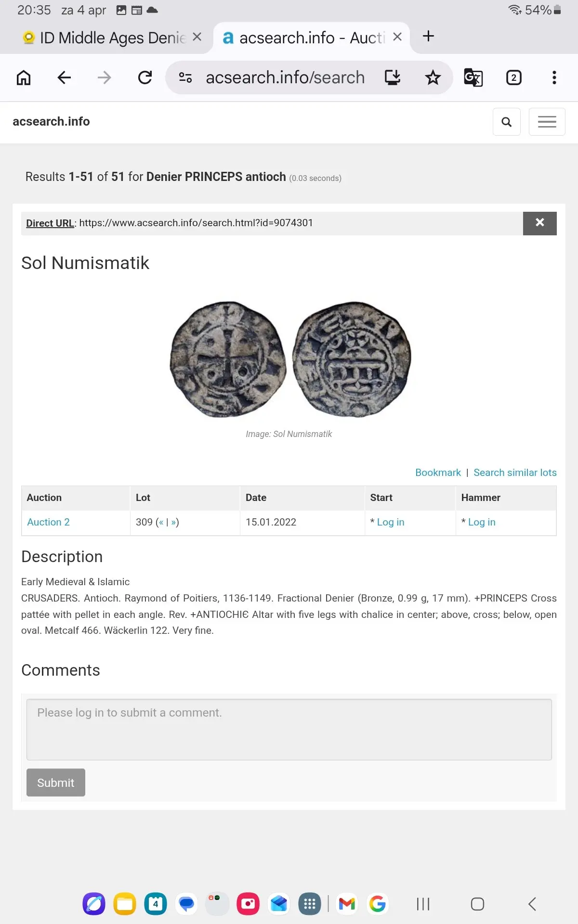Bookmark page with star icon
Viewport: 578px width, 924px height.
point(433,77)
